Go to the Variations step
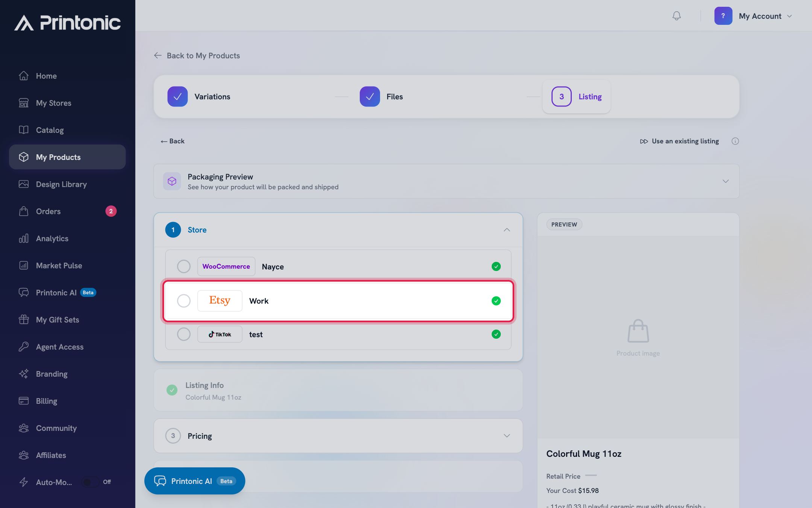Image resolution: width=812 pixels, height=508 pixels. (199, 97)
